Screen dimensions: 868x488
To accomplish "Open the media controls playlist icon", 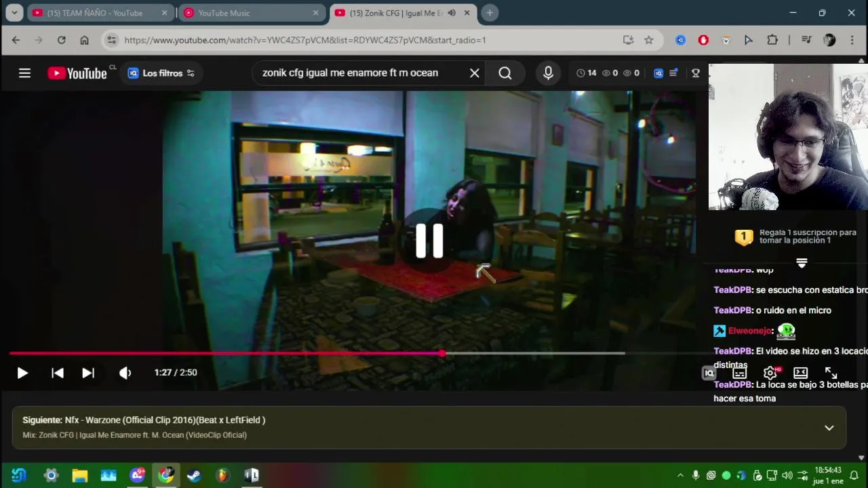I will [806, 40].
